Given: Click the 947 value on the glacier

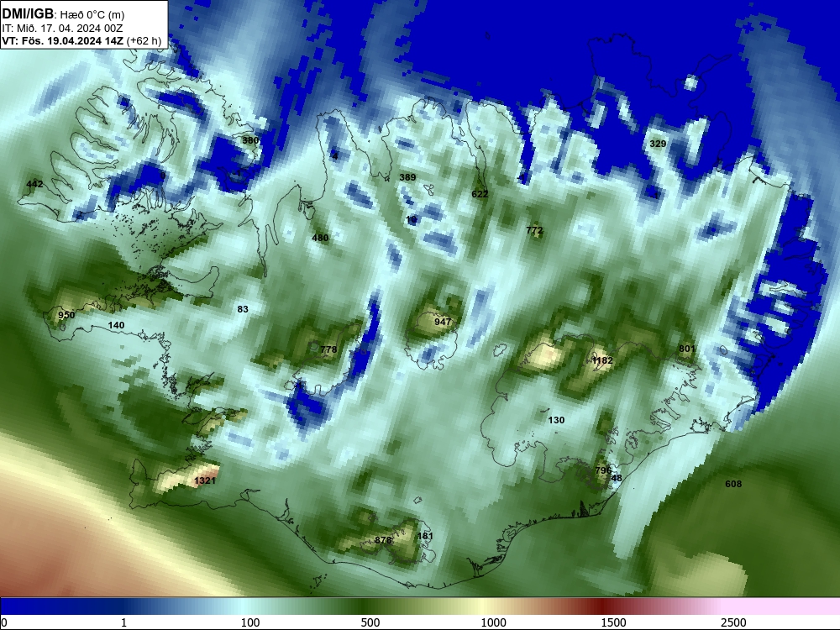Looking at the screenshot, I should point(443,322).
